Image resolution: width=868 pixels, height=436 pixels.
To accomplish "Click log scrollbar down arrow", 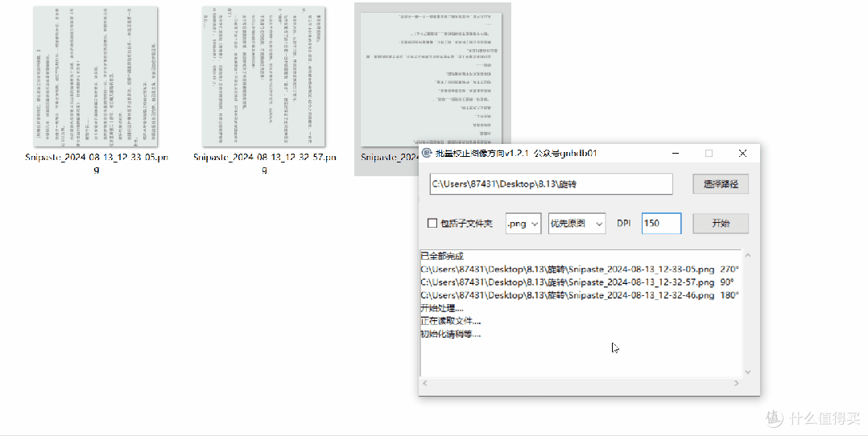I will 748,372.
